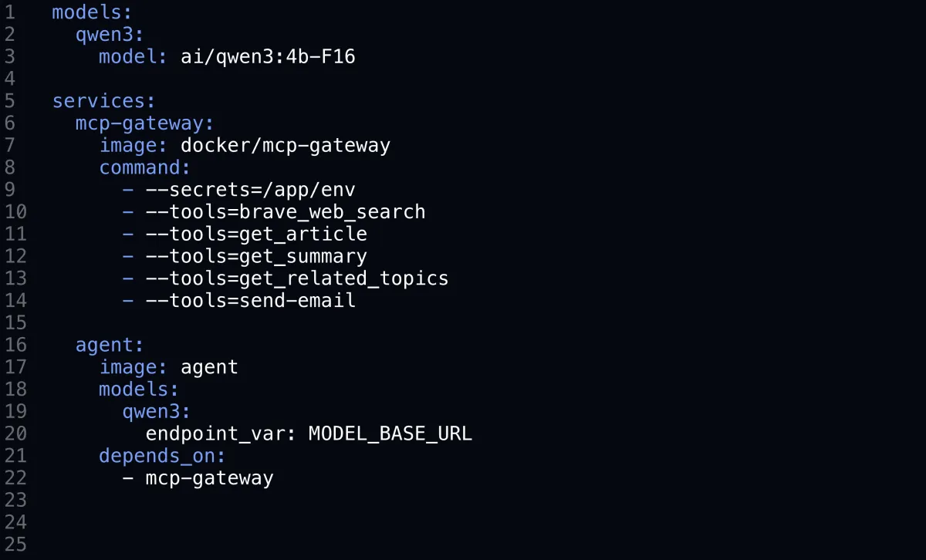Click the '--tools=get_related_topics' argument
The image size is (926, 560).
click(x=297, y=278)
